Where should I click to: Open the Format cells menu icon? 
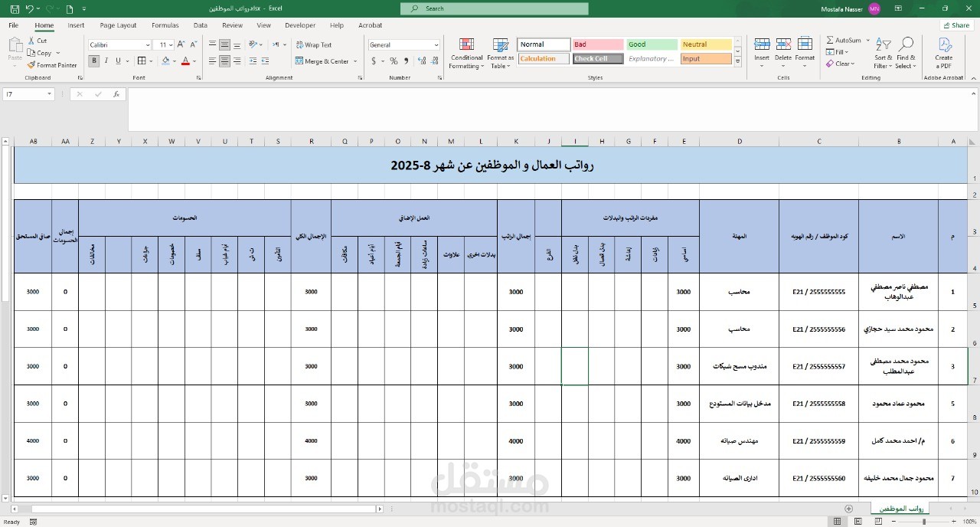point(805,44)
